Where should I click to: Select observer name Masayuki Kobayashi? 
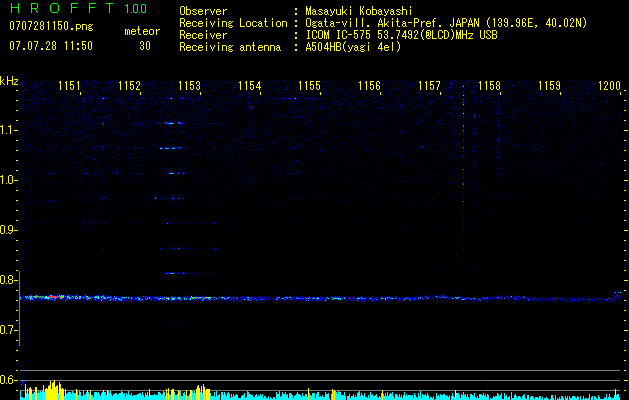359,11
